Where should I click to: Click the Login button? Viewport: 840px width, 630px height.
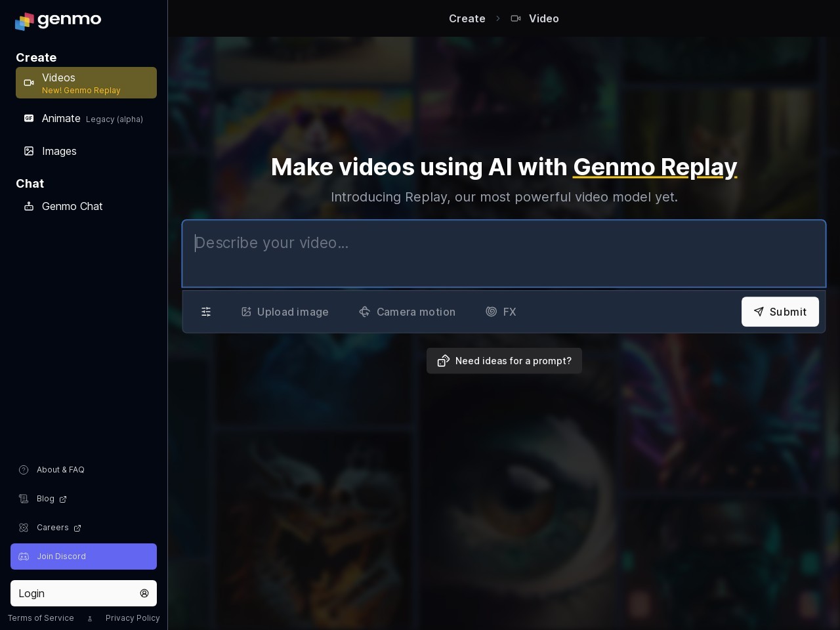[83, 593]
